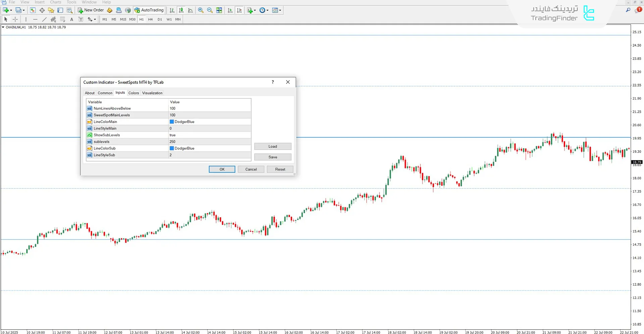
Task: Switch chart to candlestick mode
Action: (x=181, y=10)
